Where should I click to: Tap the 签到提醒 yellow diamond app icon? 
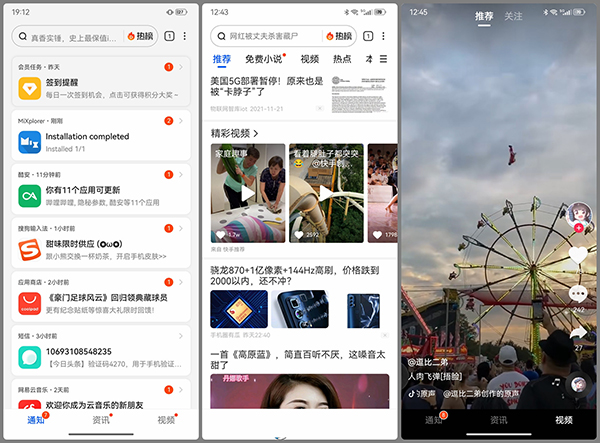29,91
